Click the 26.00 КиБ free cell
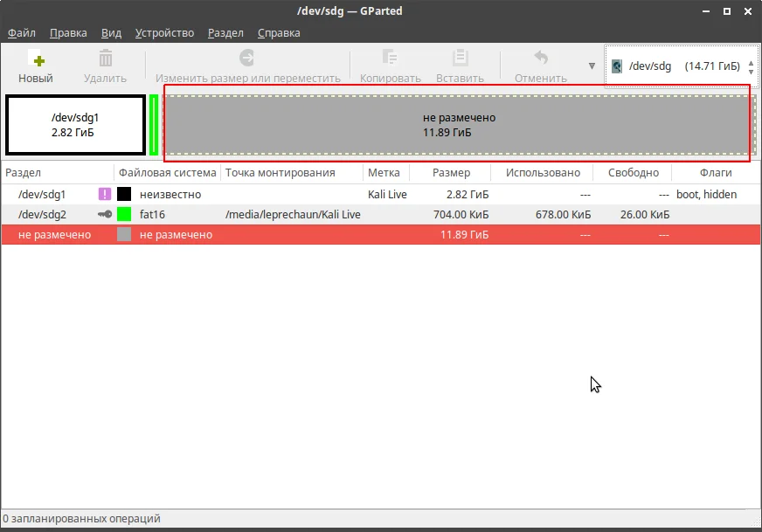The image size is (762, 532). pos(645,214)
